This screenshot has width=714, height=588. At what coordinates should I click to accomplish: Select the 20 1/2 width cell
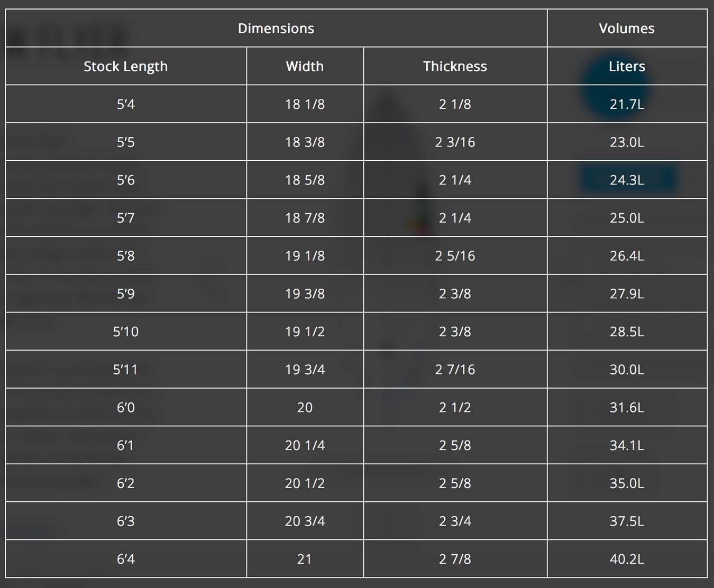coord(305,483)
